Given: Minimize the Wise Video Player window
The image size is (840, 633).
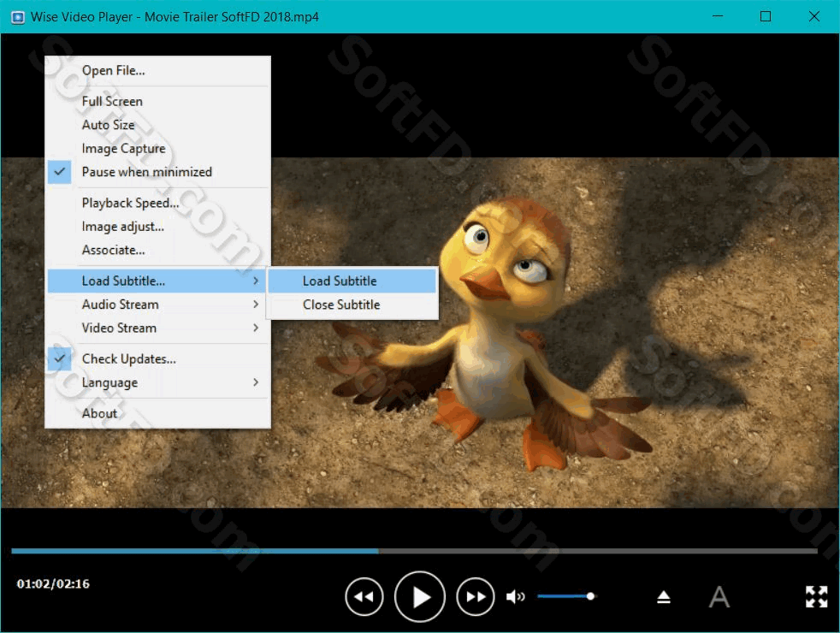Looking at the screenshot, I should tap(718, 16).
